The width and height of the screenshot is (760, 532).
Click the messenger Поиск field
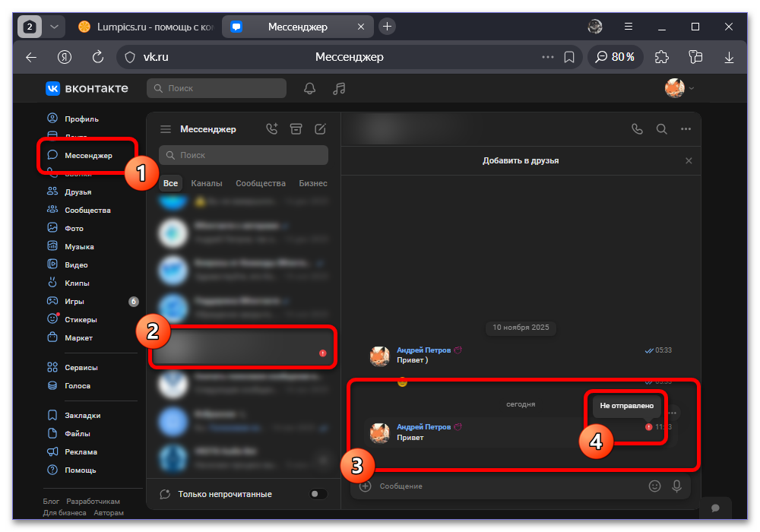[x=243, y=155]
